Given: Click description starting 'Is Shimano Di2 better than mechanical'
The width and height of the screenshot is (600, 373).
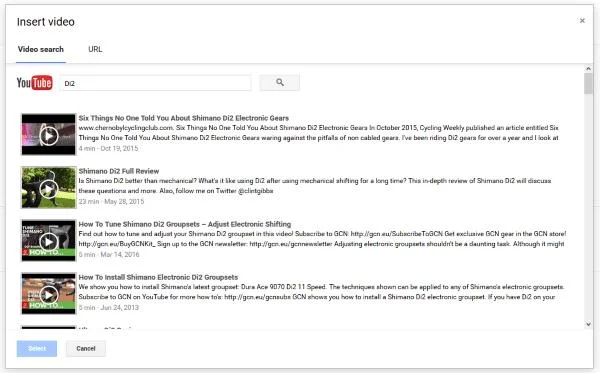Looking at the screenshot, I should point(315,186).
